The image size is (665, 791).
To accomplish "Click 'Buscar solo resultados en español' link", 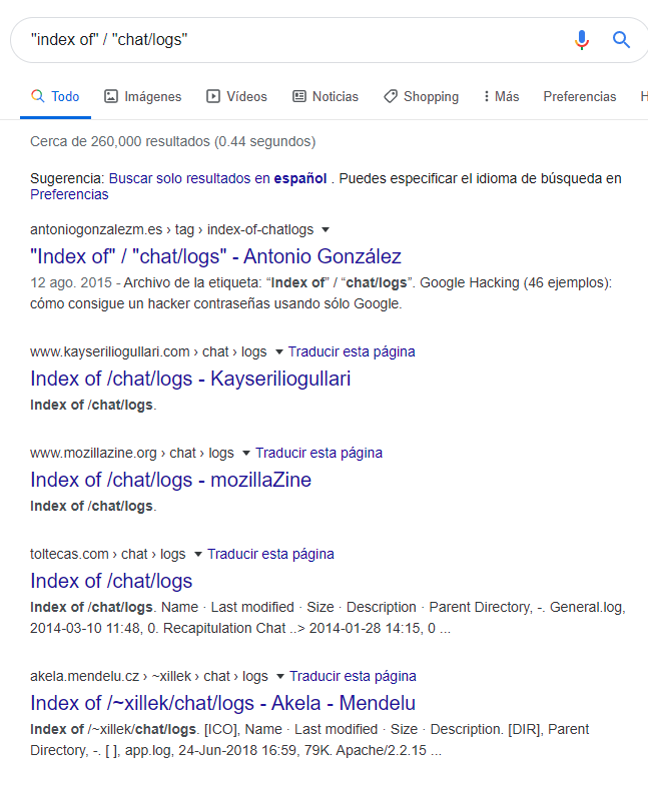I will click(218, 178).
